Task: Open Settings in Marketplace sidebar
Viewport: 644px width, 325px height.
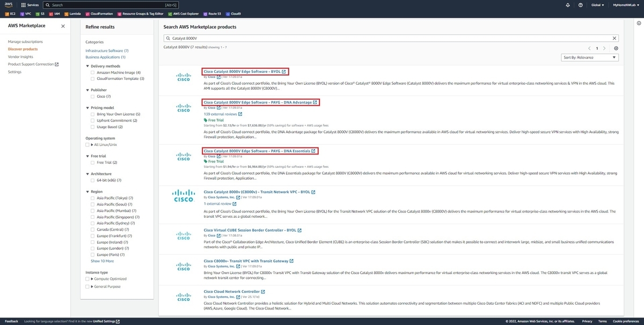Action: [14, 71]
